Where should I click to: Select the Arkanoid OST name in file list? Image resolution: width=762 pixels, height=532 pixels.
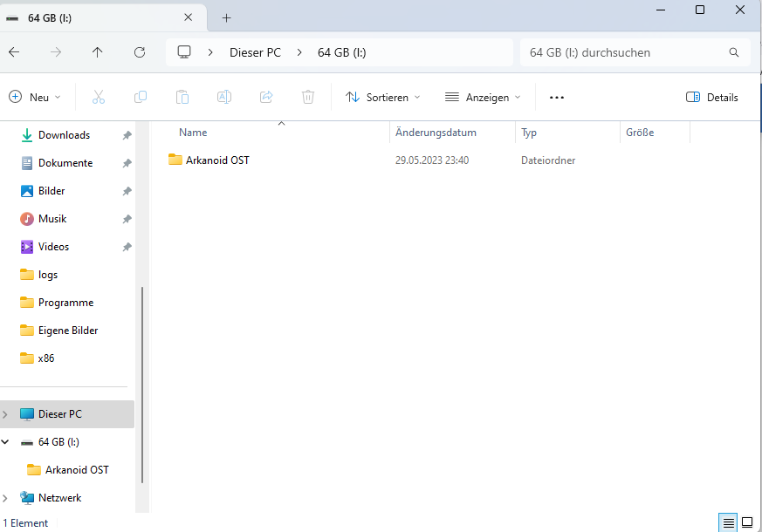click(x=217, y=160)
